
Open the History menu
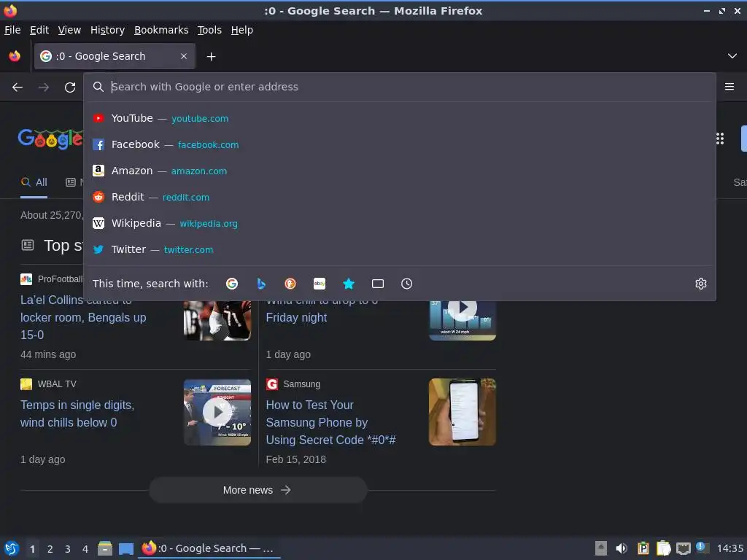coord(108,30)
